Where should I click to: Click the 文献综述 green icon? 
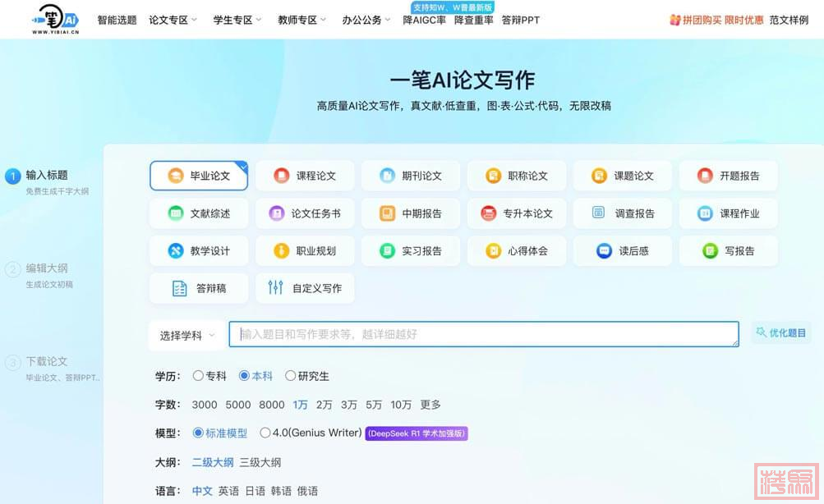175,213
